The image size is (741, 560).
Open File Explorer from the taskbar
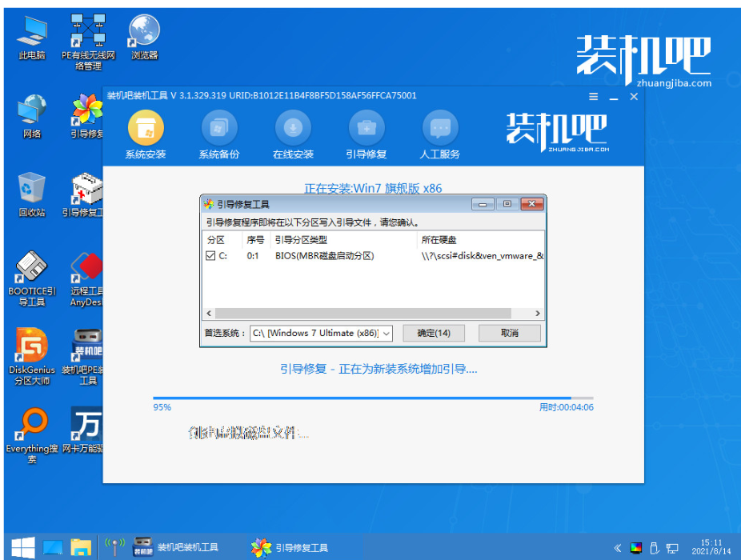coord(81,548)
